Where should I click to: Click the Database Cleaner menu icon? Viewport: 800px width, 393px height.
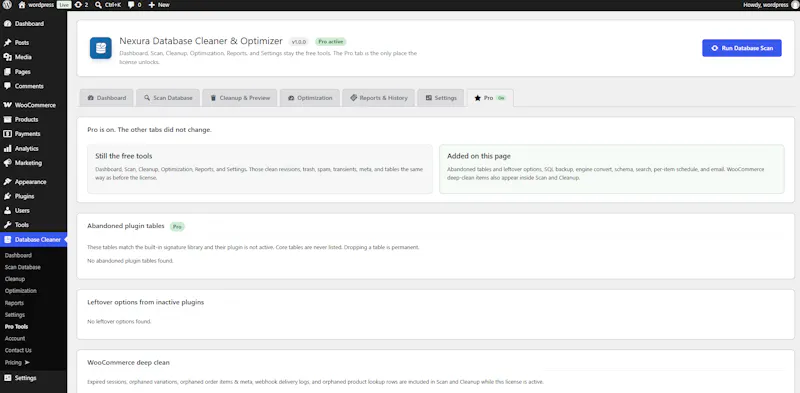[x=8, y=239]
